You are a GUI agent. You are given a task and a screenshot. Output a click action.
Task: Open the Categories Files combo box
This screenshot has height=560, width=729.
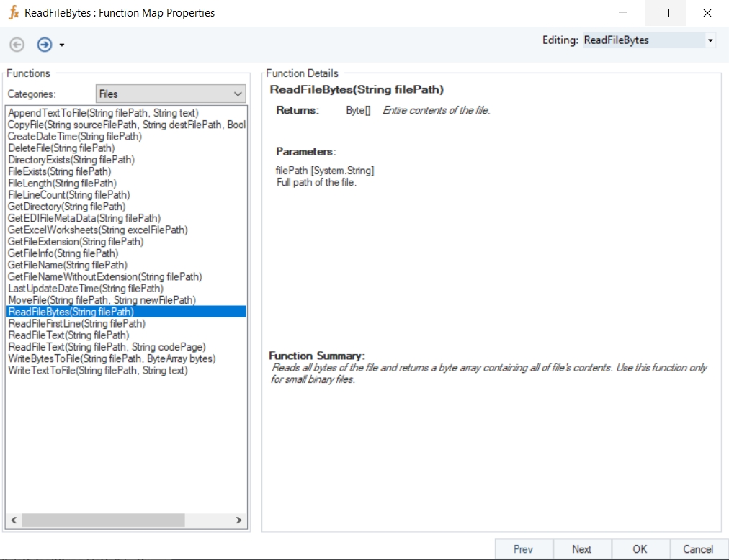pyautogui.click(x=171, y=94)
